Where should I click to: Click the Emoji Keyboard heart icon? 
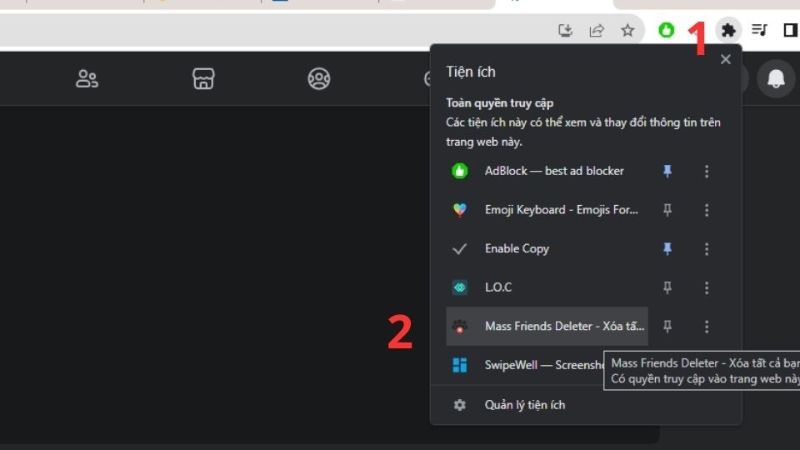pyautogui.click(x=460, y=210)
